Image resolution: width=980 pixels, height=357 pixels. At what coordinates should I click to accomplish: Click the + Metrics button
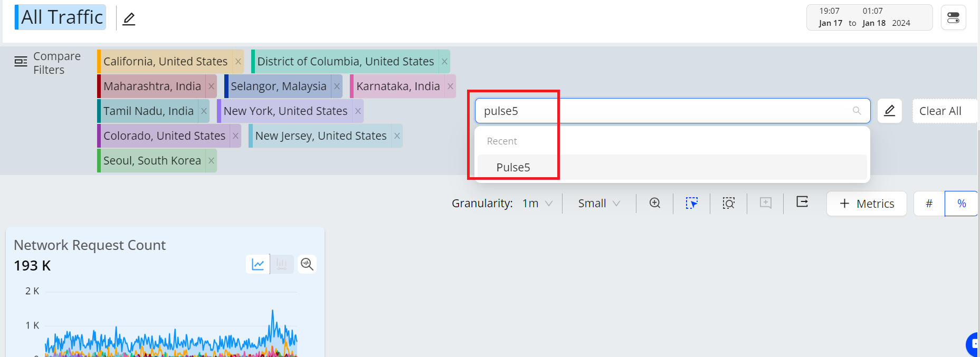click(x=866, y=204)
